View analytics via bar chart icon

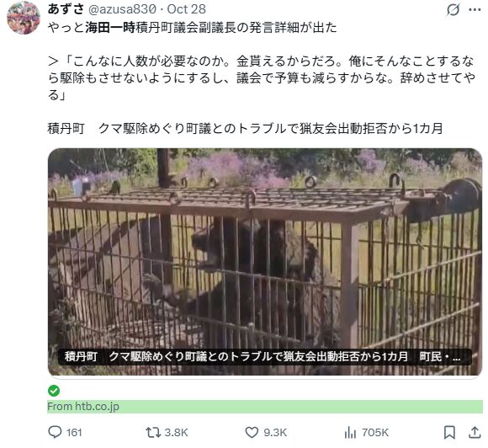[x=350, y=433]
